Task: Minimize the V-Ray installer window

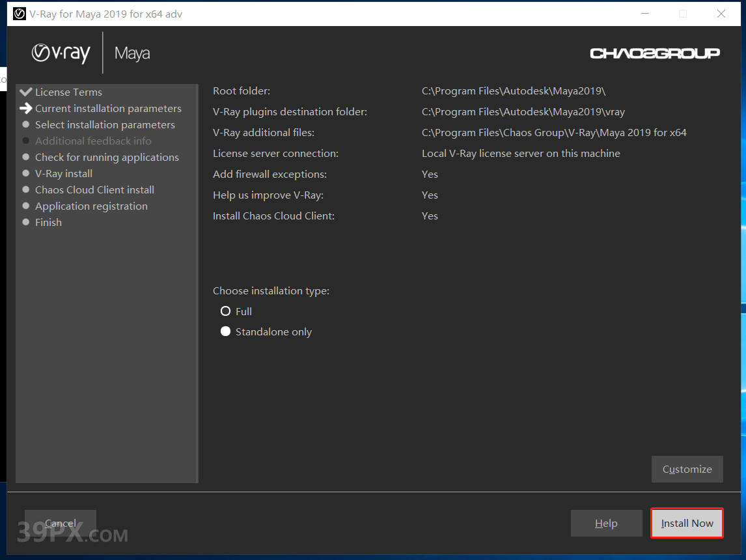Action: [x=645, y=14]
